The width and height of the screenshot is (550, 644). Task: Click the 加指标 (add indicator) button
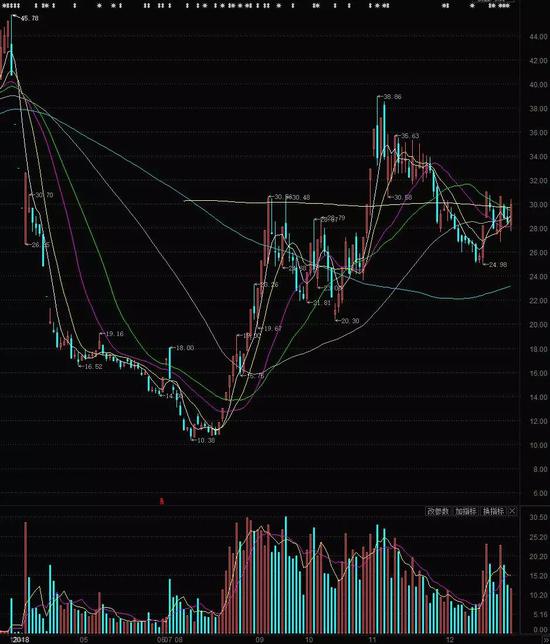coord(466,511)
